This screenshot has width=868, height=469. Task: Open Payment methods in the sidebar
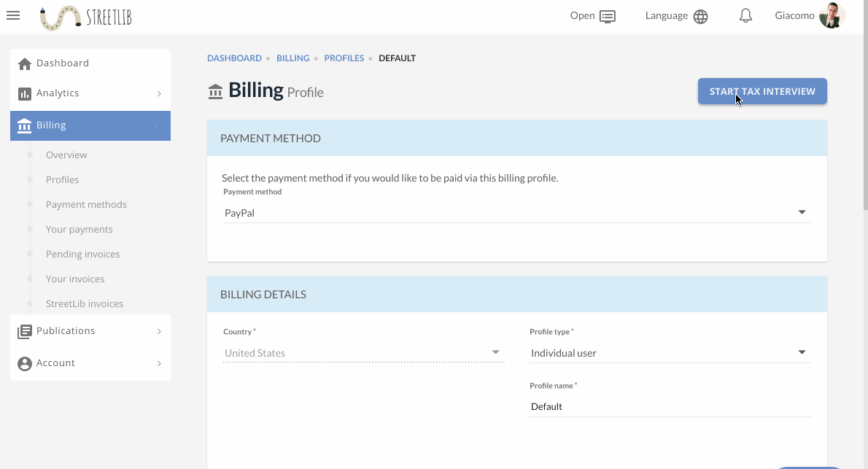[x=86, y=205]
